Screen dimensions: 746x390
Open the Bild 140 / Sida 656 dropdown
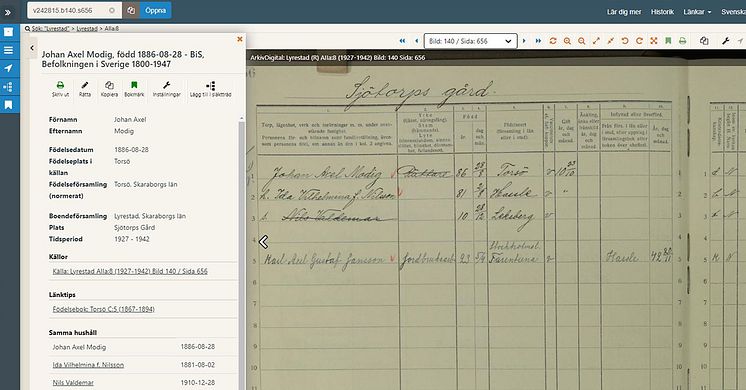(471, 41)
